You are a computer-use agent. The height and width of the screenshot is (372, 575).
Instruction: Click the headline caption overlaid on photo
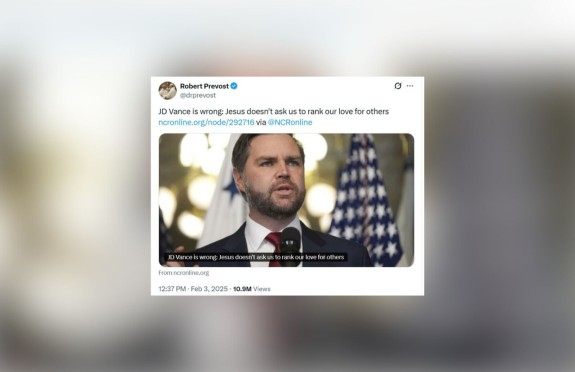point(256,257)
